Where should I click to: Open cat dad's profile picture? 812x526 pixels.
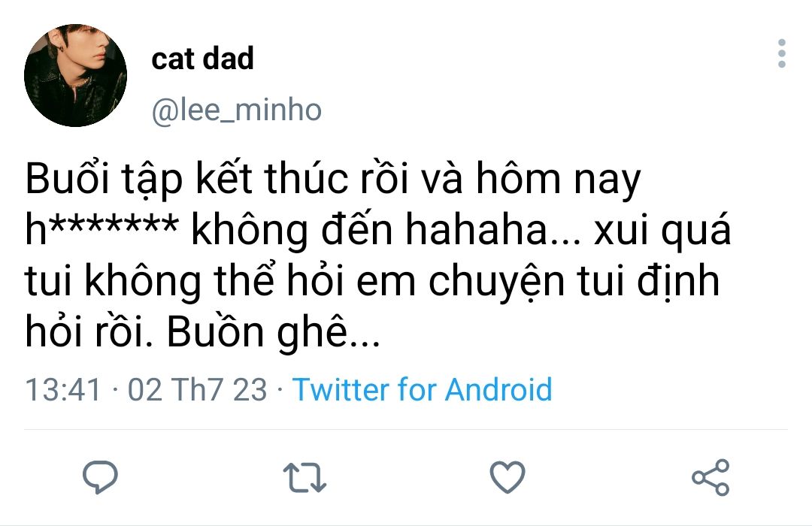click(75, 75)
